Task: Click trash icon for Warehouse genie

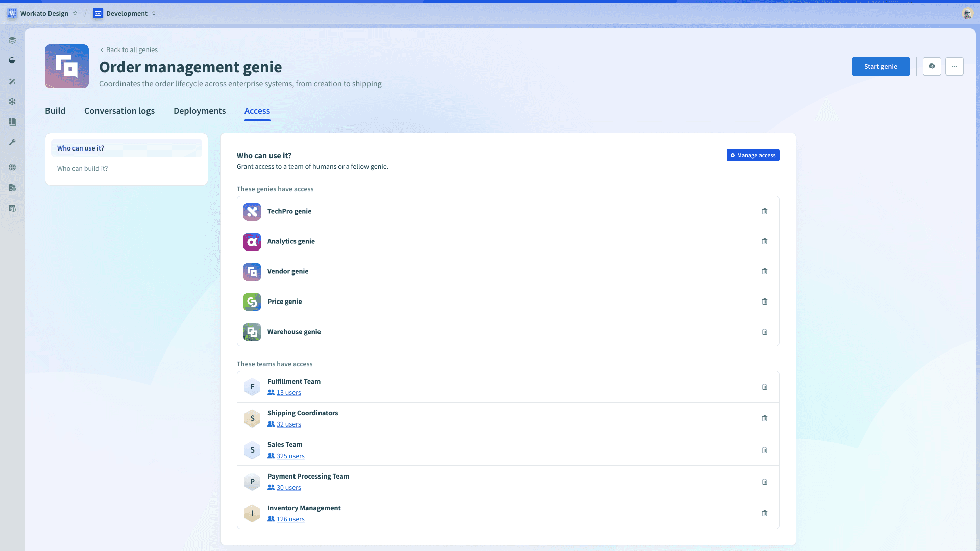Action: 764,332
